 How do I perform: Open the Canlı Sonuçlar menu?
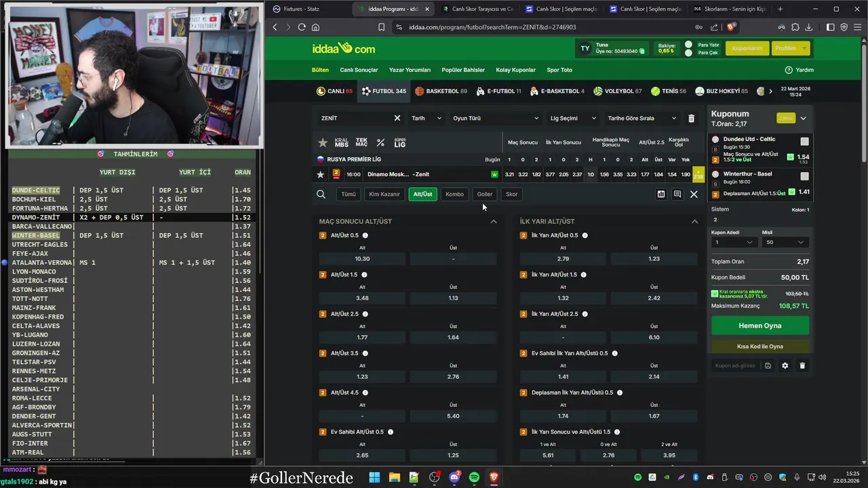point(359,70)
